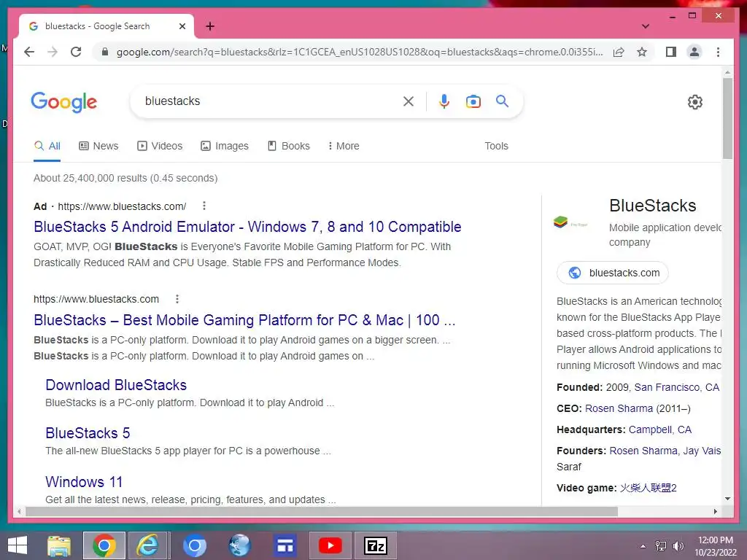The width and height of the screenshot is (747, 560).
Task: Expand the More search categories menu
Action: [344, 146]
